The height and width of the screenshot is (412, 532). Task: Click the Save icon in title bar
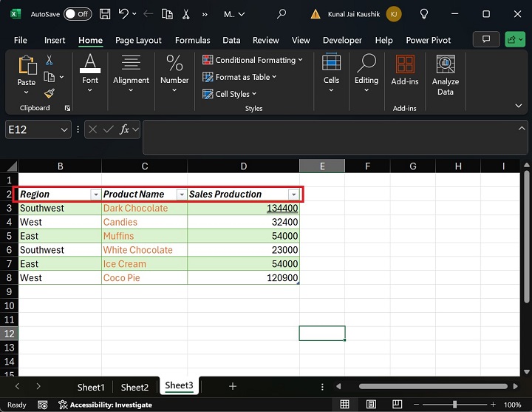(x=105, y=14)
